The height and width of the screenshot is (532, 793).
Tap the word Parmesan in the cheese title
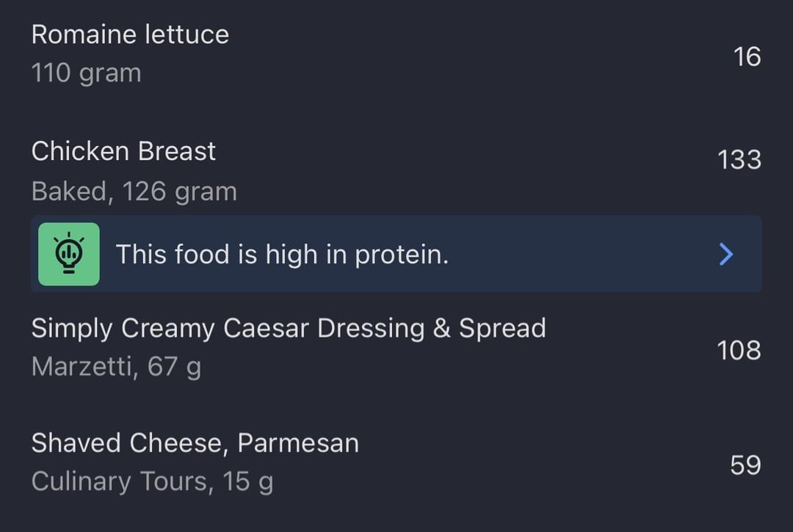coord(298,443)
